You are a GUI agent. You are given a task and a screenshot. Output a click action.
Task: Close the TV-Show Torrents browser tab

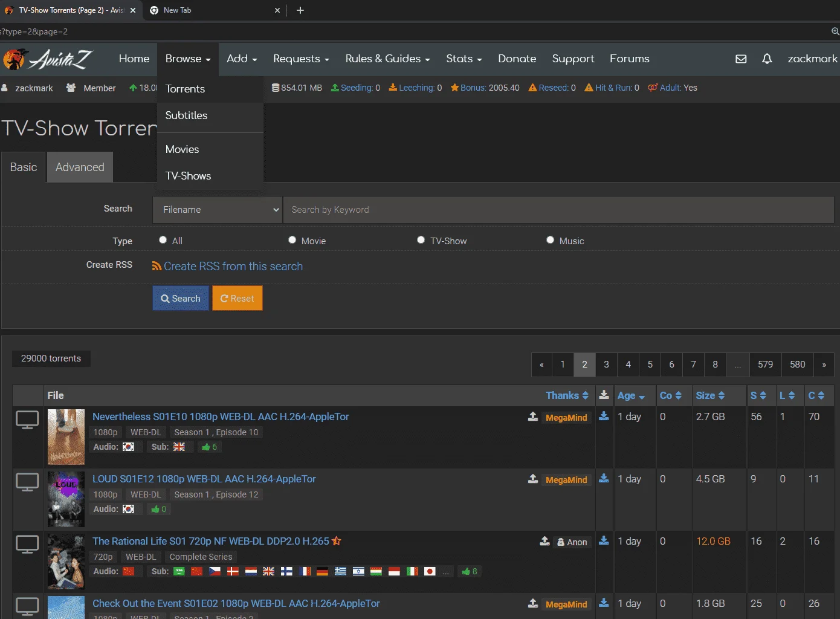tap(133, 10)
